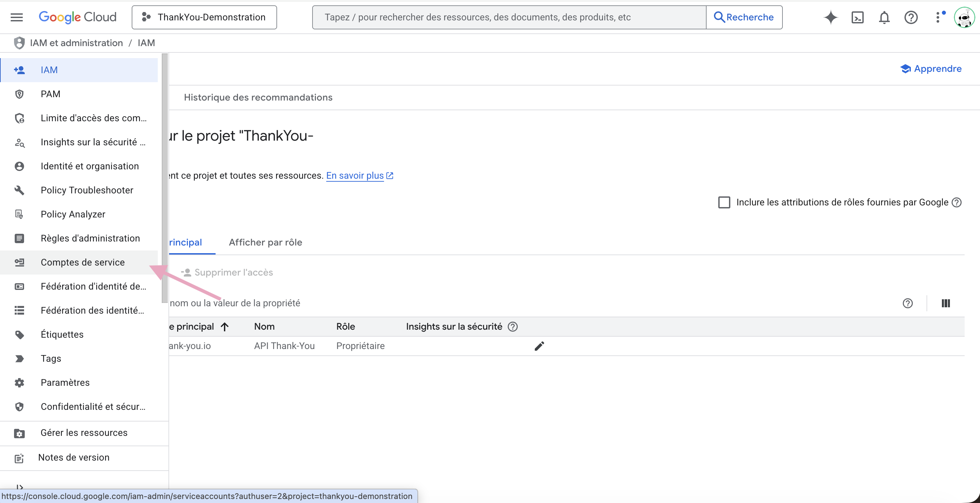The width and height of the screenshot is (980, 503).
Task: Open the help question mark menu
Action: tap(911, 17)
